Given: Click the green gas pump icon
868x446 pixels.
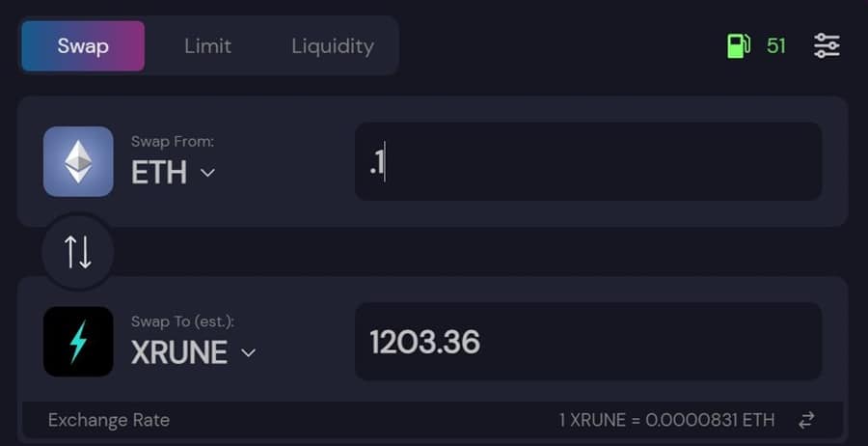Looking at the screenshot, I should 739,45.
